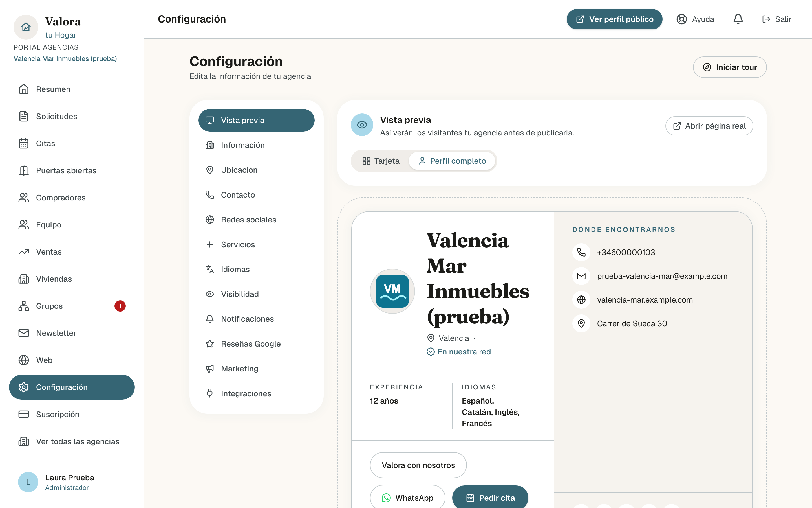The image size is (812, 508).
Task: Click the envelope icon next to the email address
Action: click(x=581, y=276)
